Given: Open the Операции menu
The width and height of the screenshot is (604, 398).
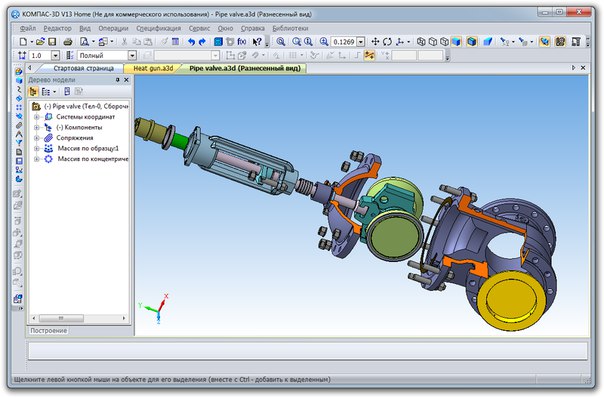Looking at the screenshot, I should point(113,28).
